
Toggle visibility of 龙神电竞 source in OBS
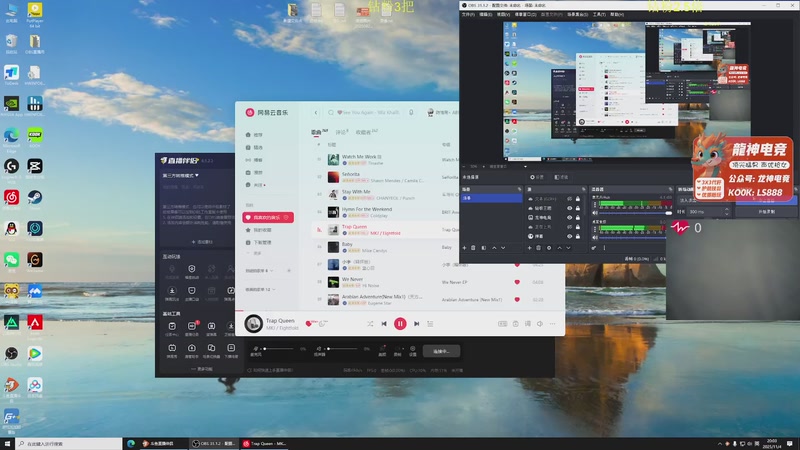click(x=569, y=217)
